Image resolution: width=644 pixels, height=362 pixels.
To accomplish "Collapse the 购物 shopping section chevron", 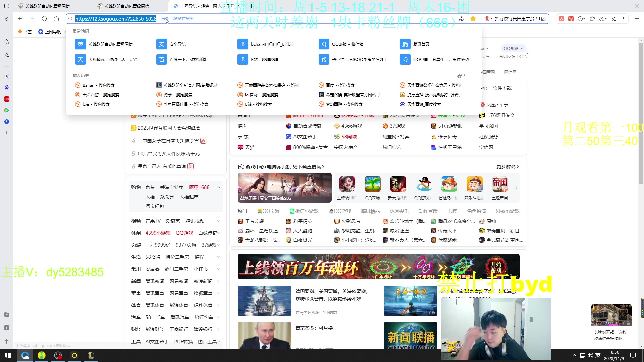I will coord(219,187).
